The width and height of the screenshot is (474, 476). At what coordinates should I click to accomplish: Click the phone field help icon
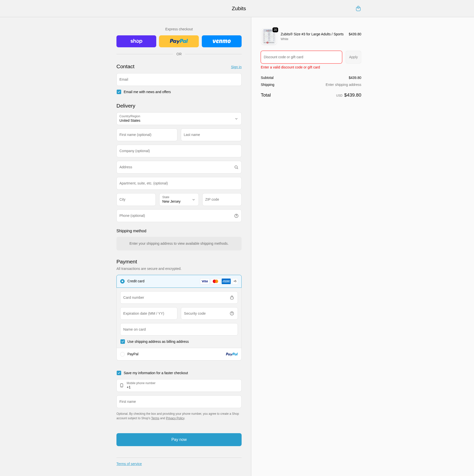[x=236, y=216]
